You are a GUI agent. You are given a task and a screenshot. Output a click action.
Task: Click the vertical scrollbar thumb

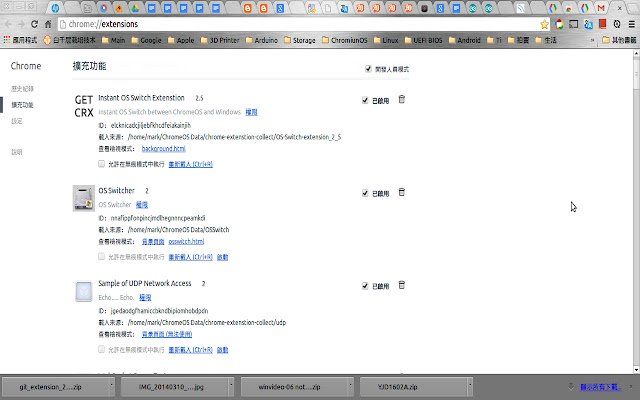pos(636,73)
